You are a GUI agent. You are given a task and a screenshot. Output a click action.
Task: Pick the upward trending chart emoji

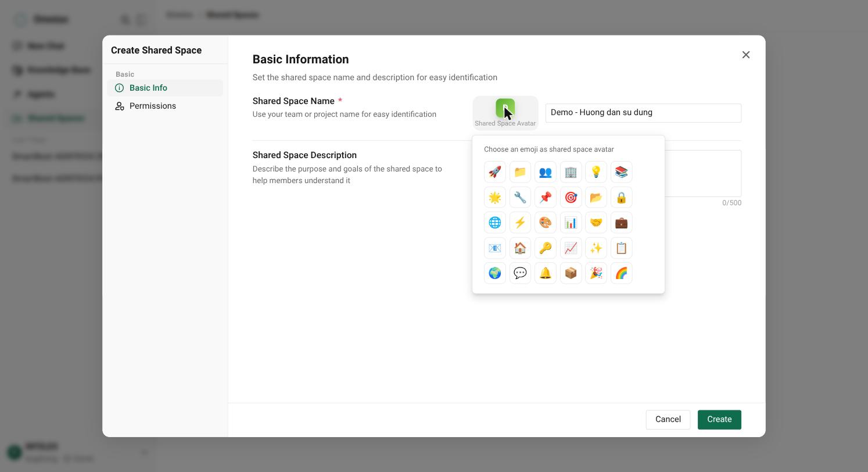(x=571, y=248)
